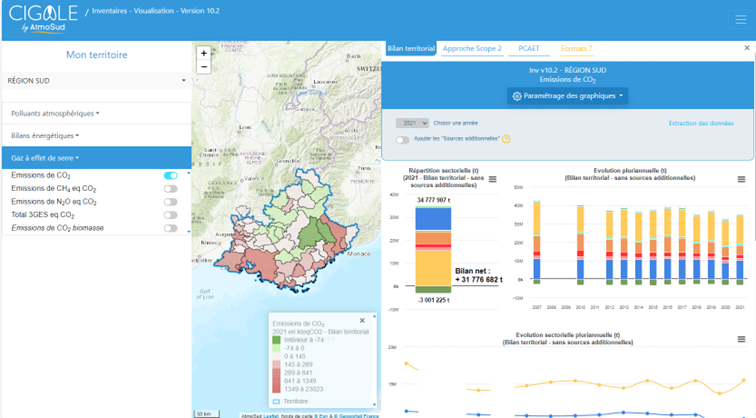Click the 2007 bar in Evolution pluriannuelle

[x=537, y=241]
